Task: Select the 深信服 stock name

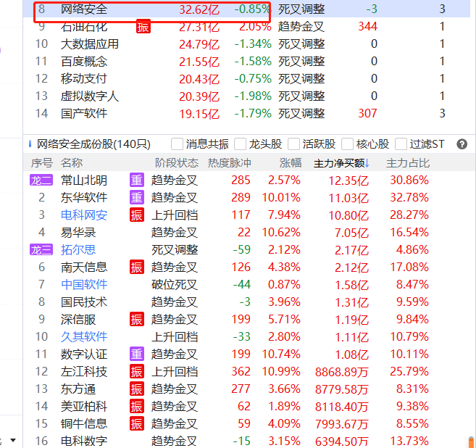Action: [78, 320]
